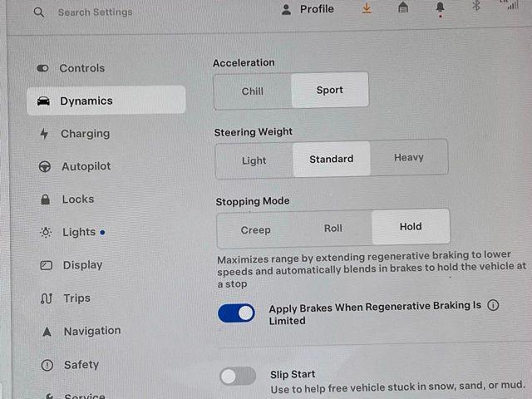Tap the garage HomeLink icon

point(402,7)
